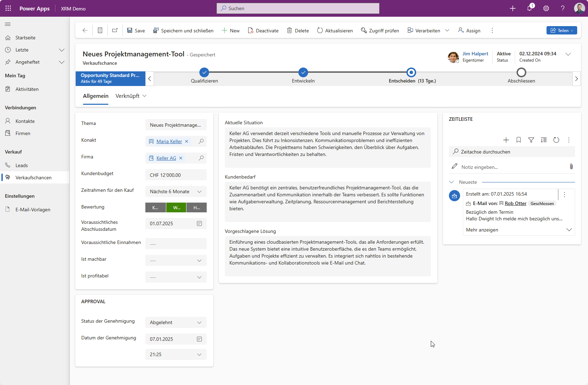Click Aktualisieren to refresh
This screenshot has height=385, width=588.
pos(335,31)
